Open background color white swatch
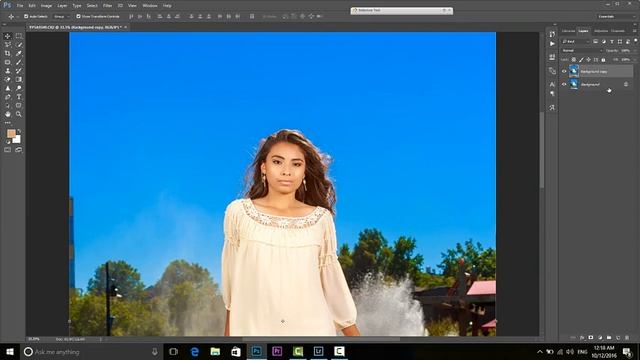Screen dimensions: 640x360 17,140
